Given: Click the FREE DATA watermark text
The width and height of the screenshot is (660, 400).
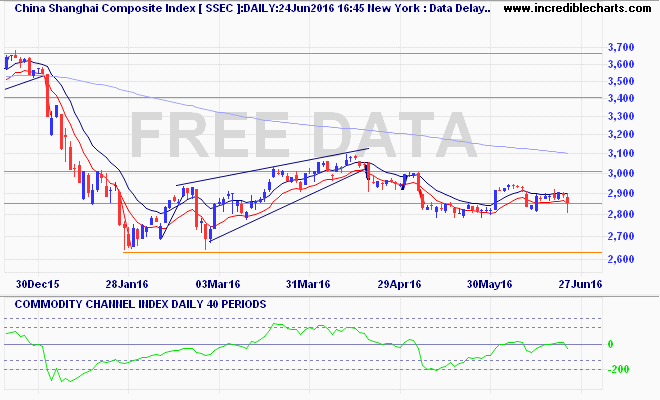Looking at the screenshot, I should point(301,137).
